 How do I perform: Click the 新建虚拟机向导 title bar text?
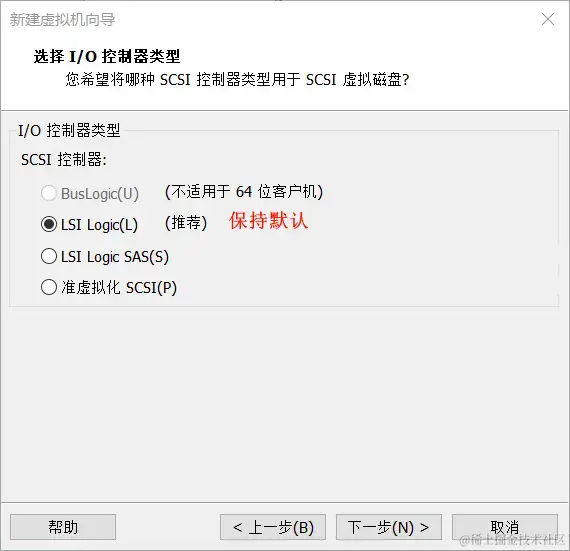62,20
